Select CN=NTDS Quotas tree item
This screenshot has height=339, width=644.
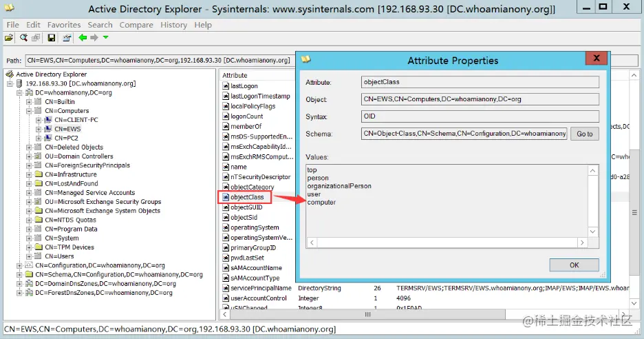coord(70,220)
